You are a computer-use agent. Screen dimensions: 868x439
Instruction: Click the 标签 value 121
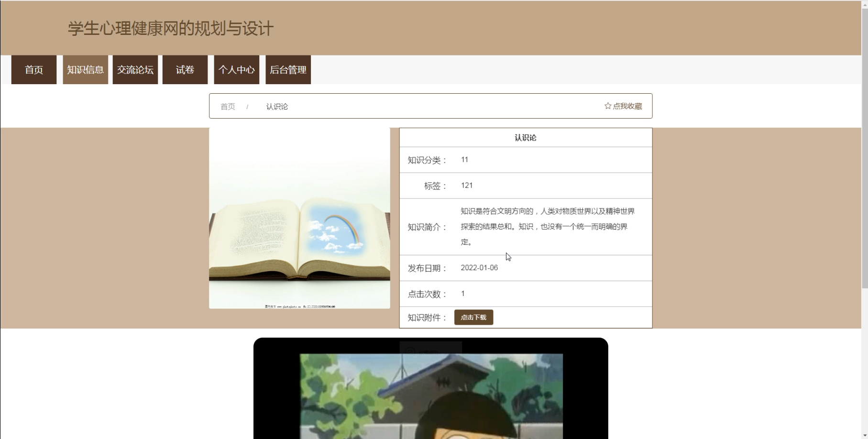467,186
